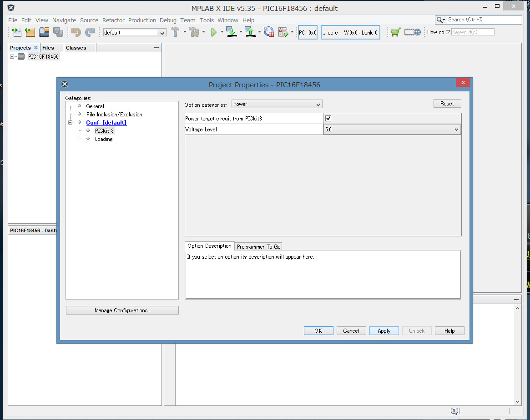Select the Option Description tab
This screenshot has width=530, height=420.
[x=209, y=246]
